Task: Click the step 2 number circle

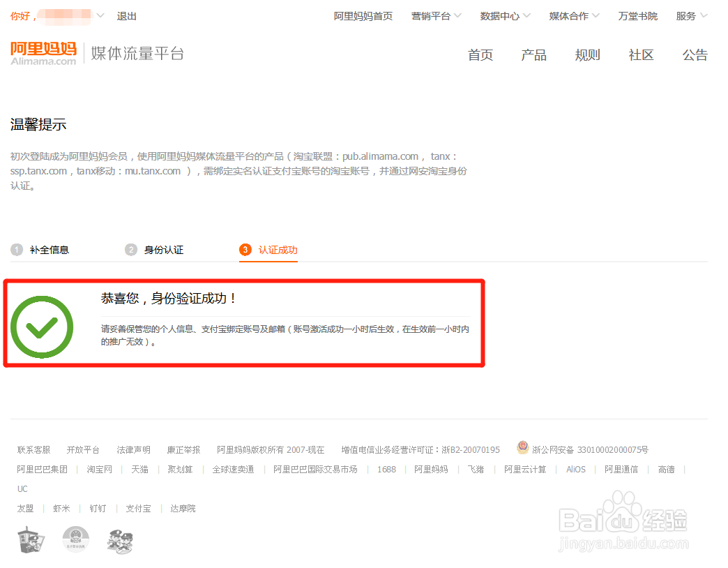Action: (131, 250)
